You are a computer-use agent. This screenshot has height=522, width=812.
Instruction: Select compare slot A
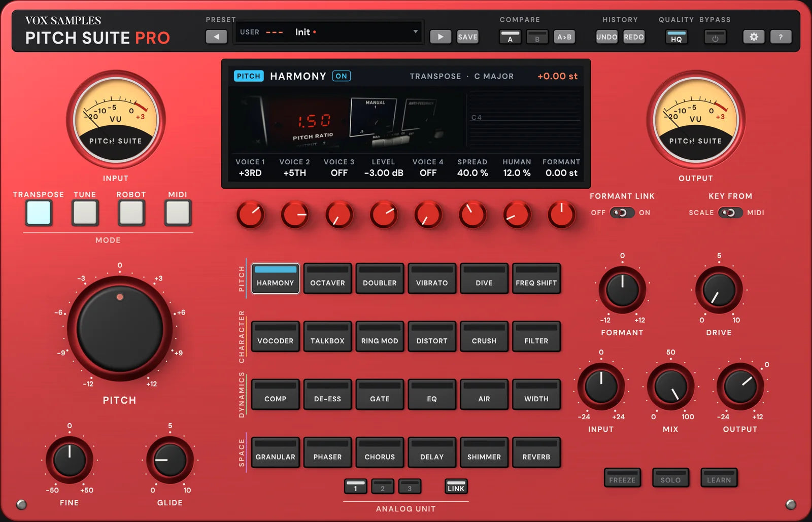(x=510, y=37)
